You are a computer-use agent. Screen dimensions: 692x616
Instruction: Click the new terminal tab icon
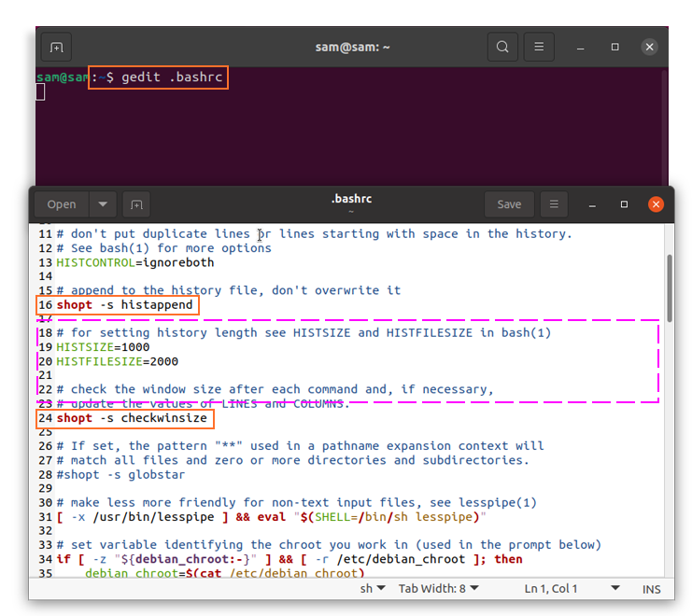pyautogui.click(x=57, y=47)
